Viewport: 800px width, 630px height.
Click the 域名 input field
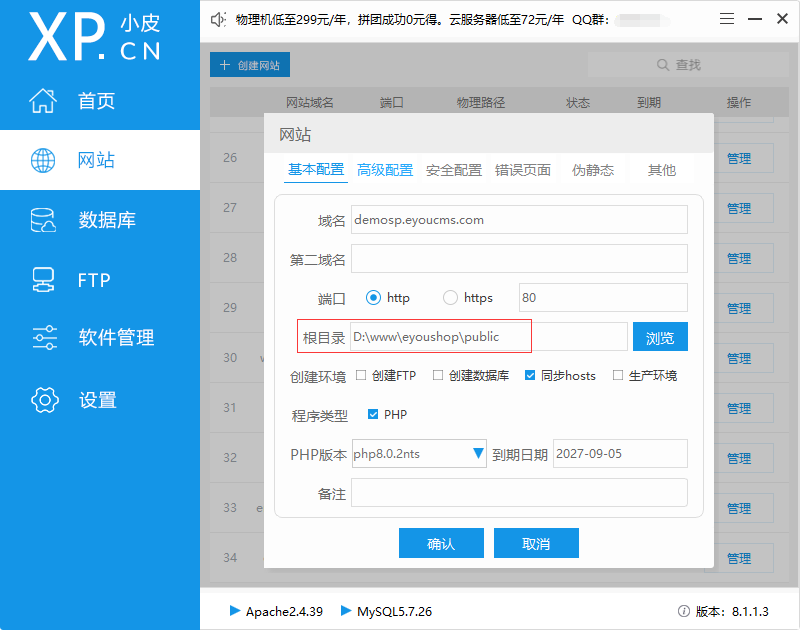point(519,219)
